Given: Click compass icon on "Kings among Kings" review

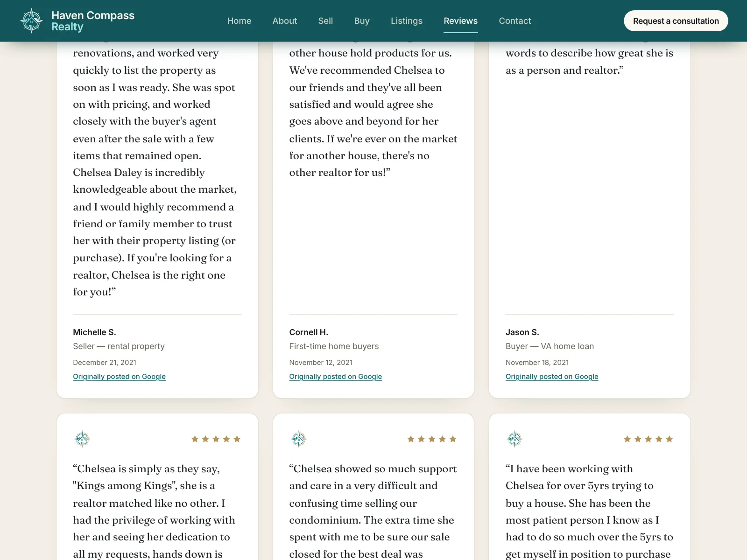Looking at the screenshot, I should pos(82,439).
